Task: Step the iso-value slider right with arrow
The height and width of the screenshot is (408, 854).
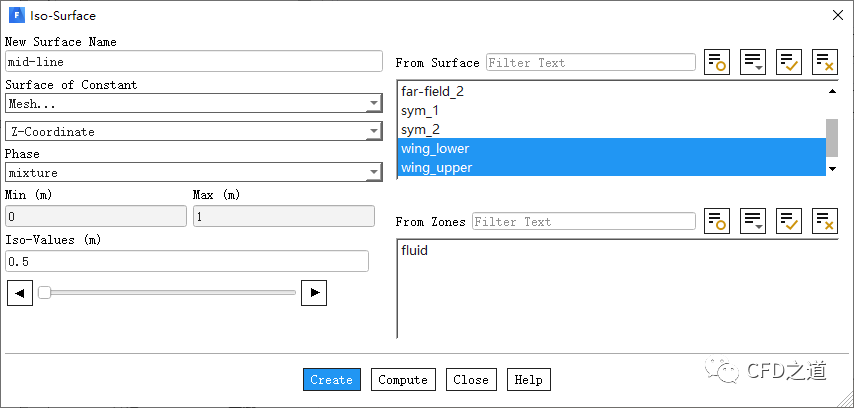Action: point(315,293)
